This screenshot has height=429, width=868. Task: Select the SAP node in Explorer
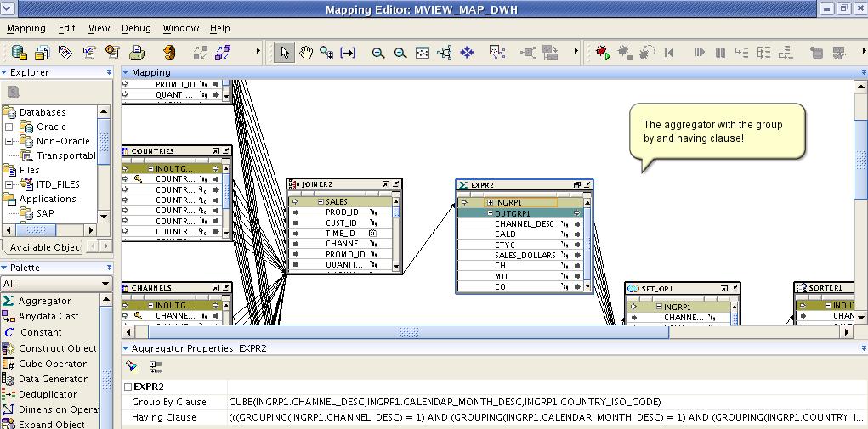(x=45, y=213)
